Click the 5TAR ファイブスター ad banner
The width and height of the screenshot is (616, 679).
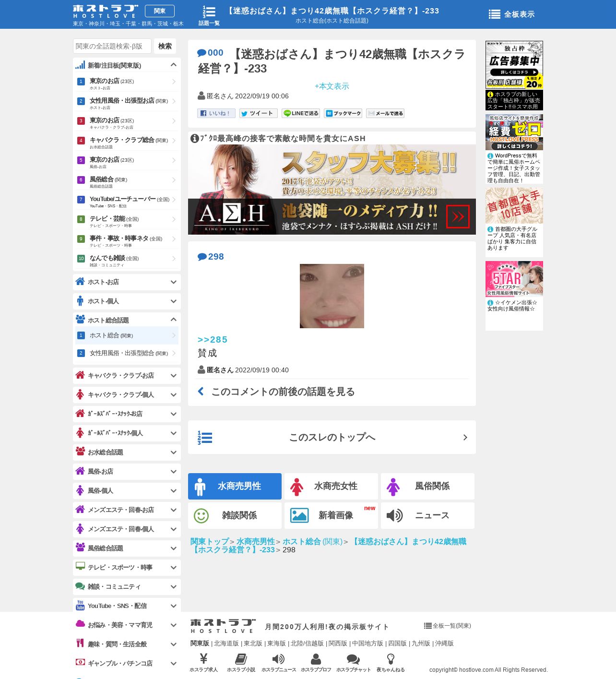pos(514,279)
